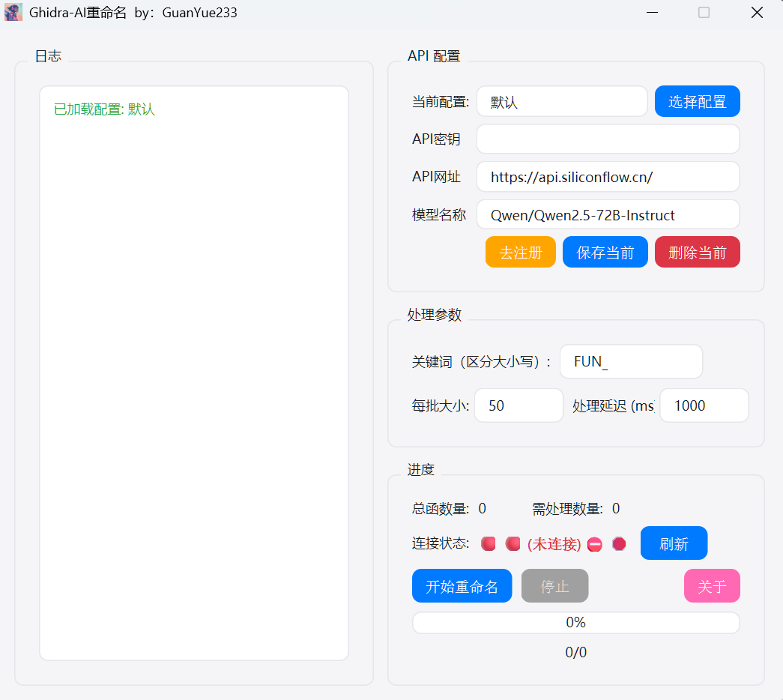The width and height of the screenshot is (783, 700).
Task: Delete the current config with 删除当前
Action: tap(697, 252)
